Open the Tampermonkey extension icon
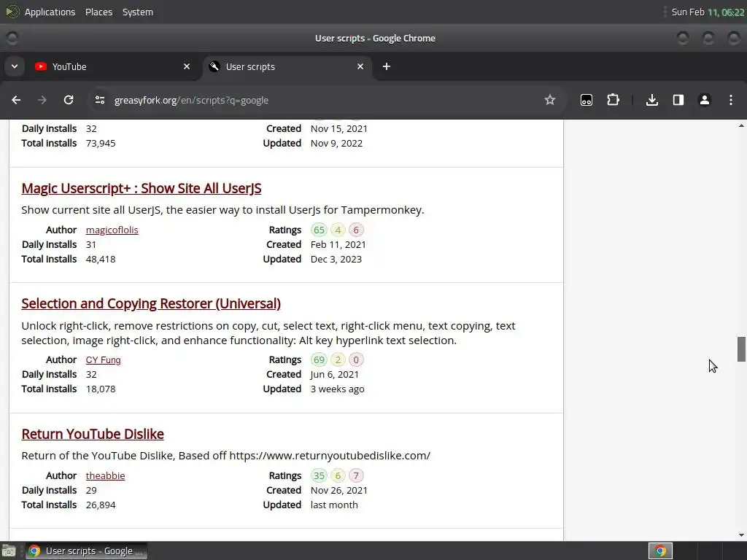Image resolution: width=747 pixels, height=560 pixels. coord(587,100)
